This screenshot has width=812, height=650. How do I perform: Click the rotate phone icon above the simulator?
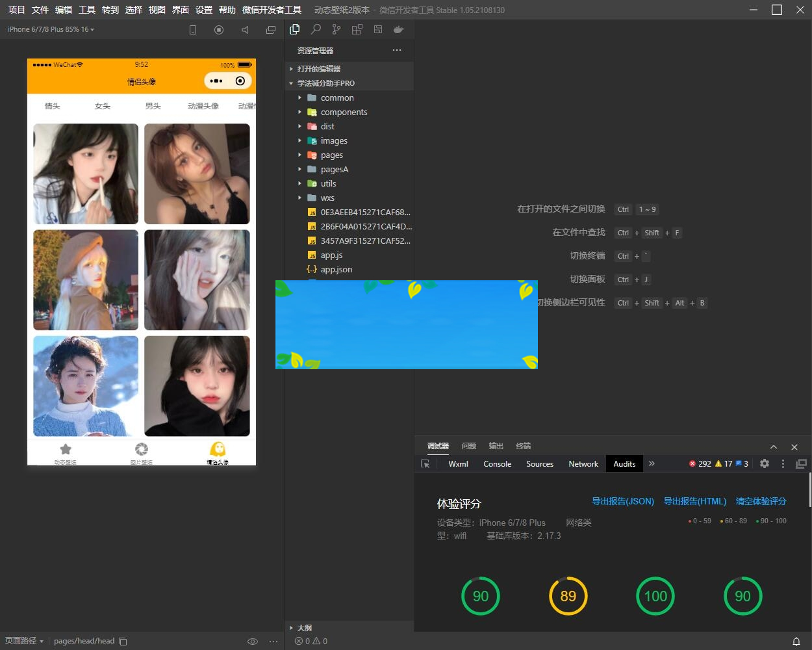pos(193,29)
